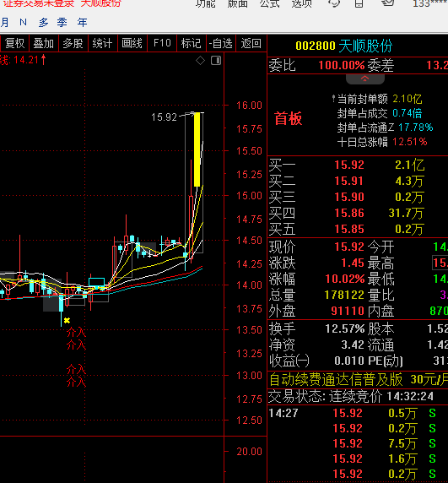Viewport: 448px width, 483px height.
Task: Click the mobile phone icon in the top bar
Action: (359, 3)
